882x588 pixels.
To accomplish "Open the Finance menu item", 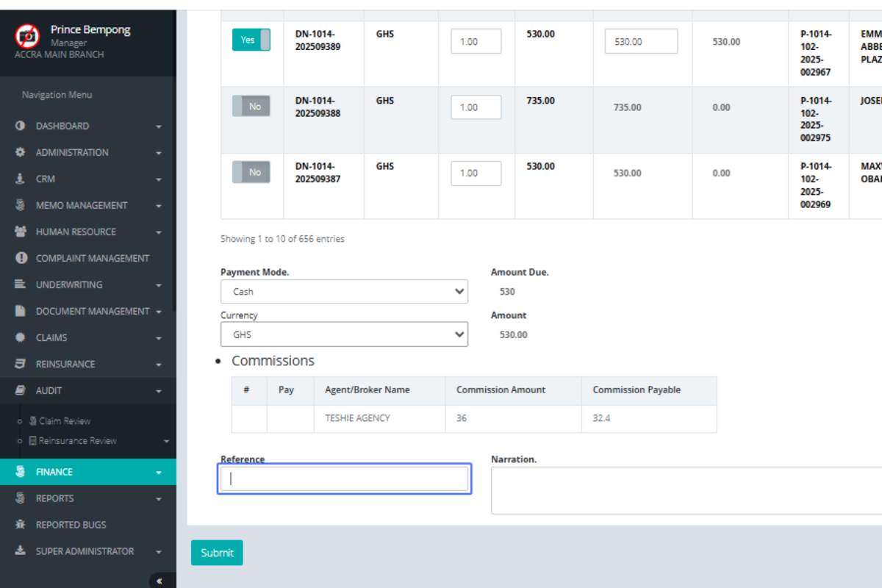I will pos(54,472).
